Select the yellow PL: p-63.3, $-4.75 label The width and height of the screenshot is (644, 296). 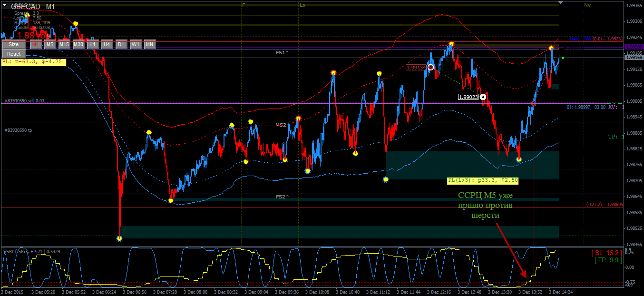[x=33, y=62]
